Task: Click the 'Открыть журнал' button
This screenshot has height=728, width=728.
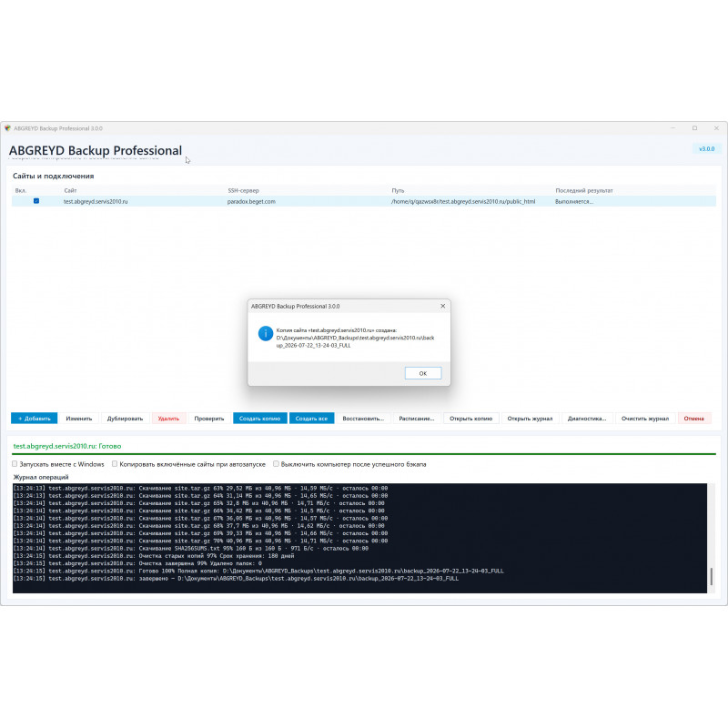Action: click(x=530, y=419)
